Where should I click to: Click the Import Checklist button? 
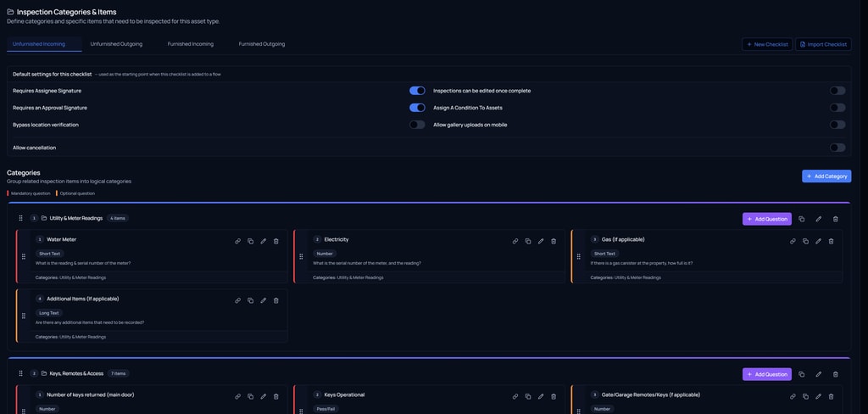pyautogui.click(x=823, y=44)
